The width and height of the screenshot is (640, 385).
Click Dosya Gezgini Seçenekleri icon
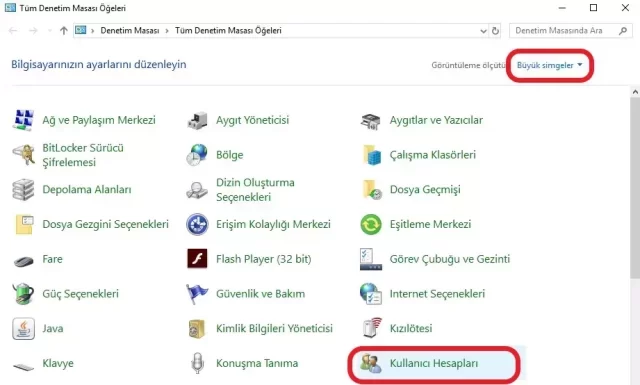click(24, 225)
